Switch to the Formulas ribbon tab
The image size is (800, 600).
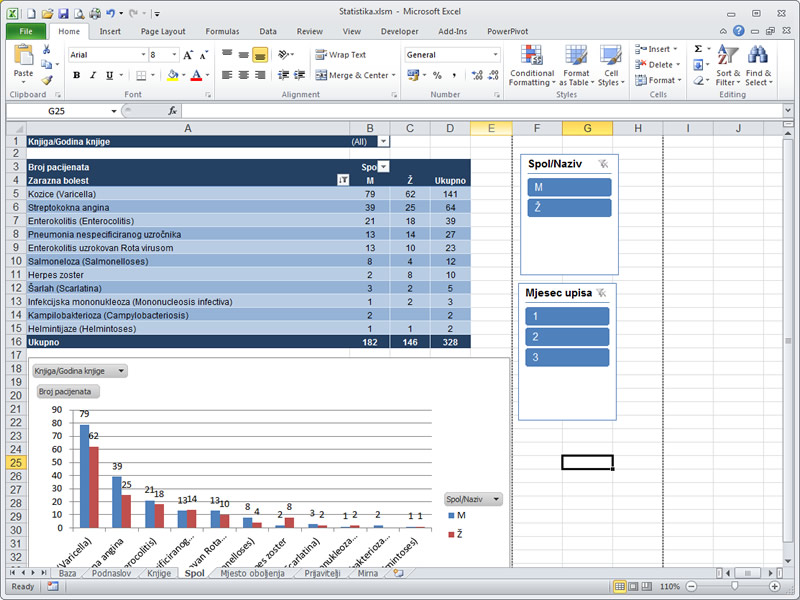coord(222,31)
